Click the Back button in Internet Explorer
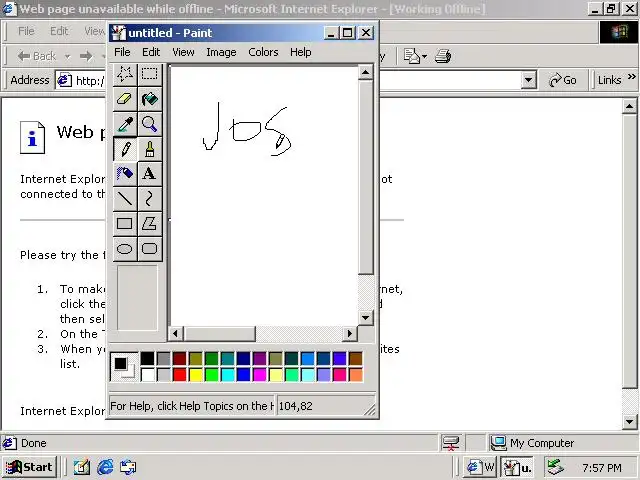Screen dimensions: 640x480 click(x=37, y=56)
